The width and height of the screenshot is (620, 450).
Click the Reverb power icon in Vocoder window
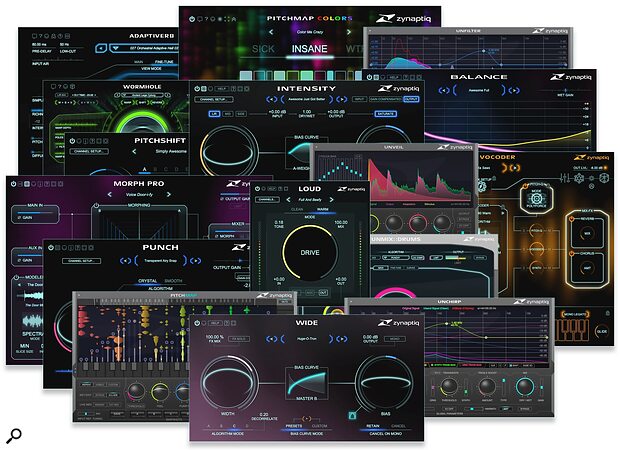571,218
